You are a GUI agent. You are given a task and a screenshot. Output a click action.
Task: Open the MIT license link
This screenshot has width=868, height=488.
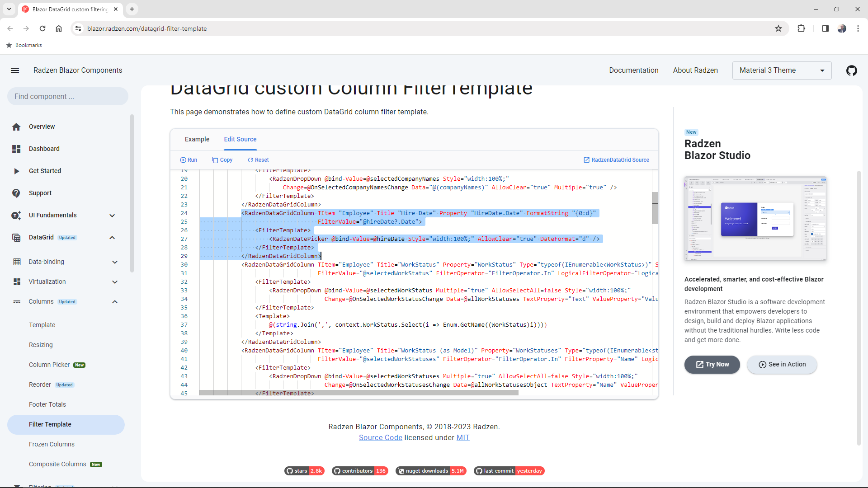463,438
